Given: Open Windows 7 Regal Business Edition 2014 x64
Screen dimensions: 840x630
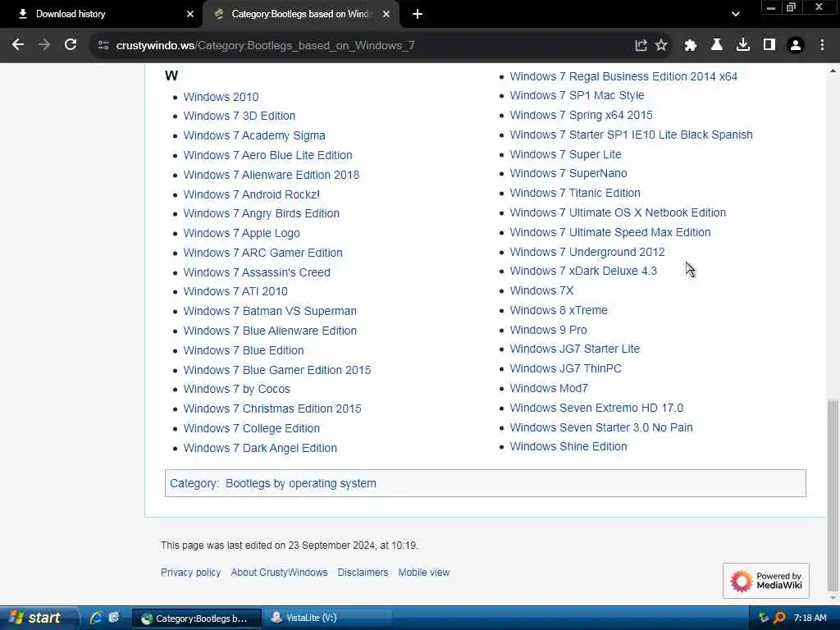Looking at the screenshot, I should (x=623, y=76).
